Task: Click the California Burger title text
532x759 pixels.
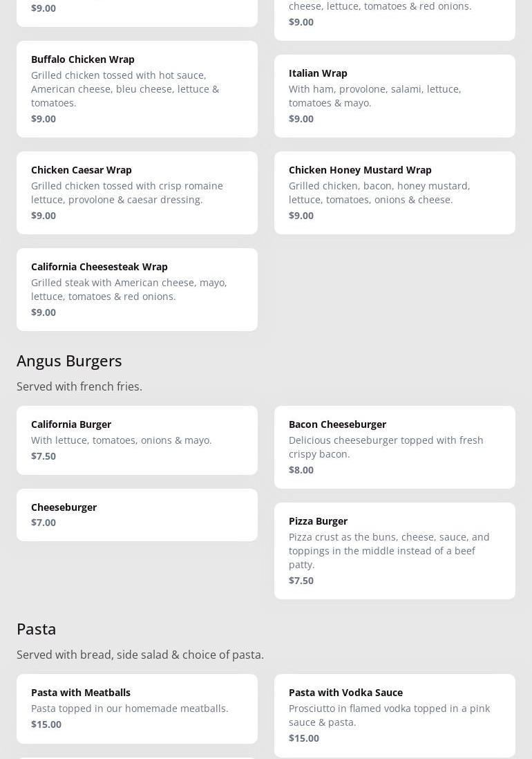Action: [x=71, y=424]
